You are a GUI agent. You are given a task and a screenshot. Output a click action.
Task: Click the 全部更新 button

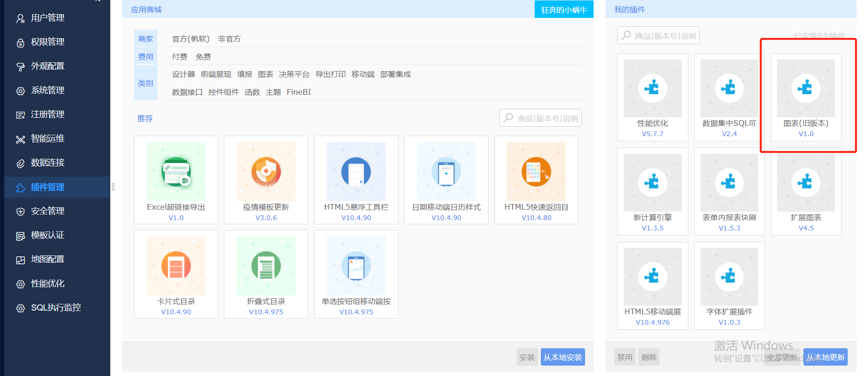point(782,357)
